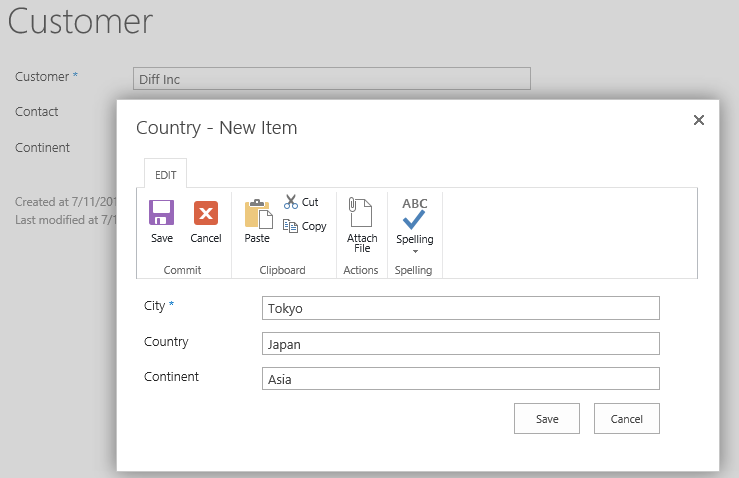Click the Cut scissors icon

pos(291,202)
